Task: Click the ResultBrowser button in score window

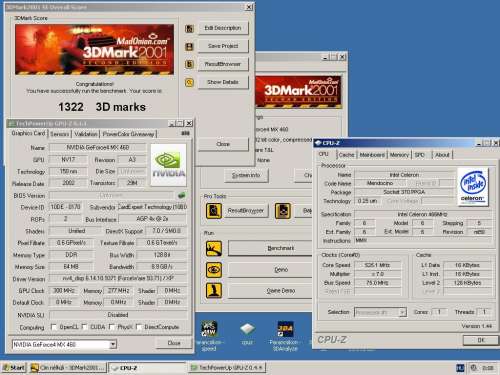Action: point(223,64)
